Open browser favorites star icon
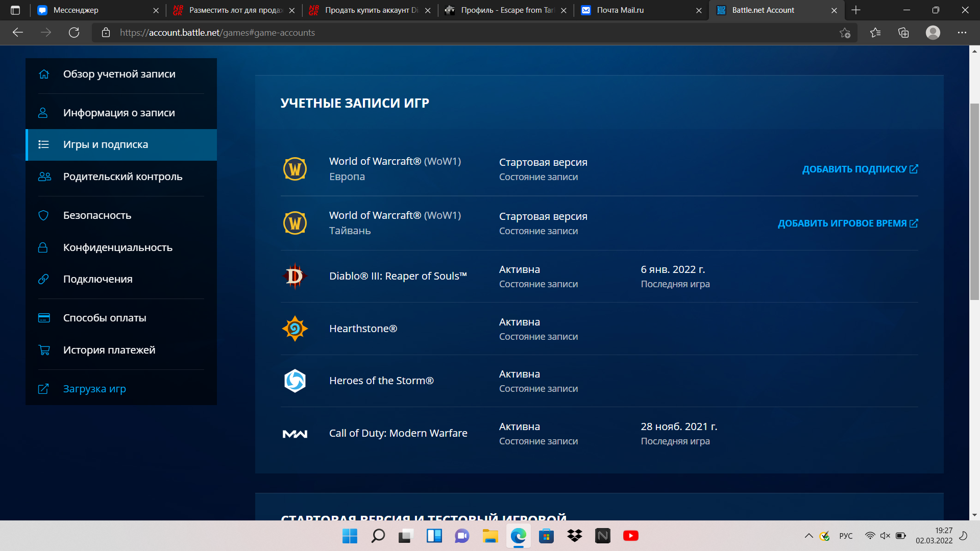 (875, 33)
